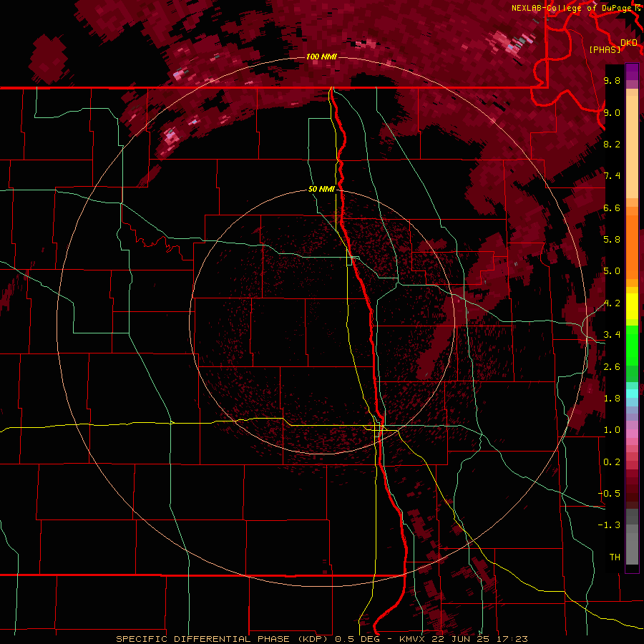
Task: Click the 2.6 scale label
Action: pyautogui.click(x=612, y=367)
